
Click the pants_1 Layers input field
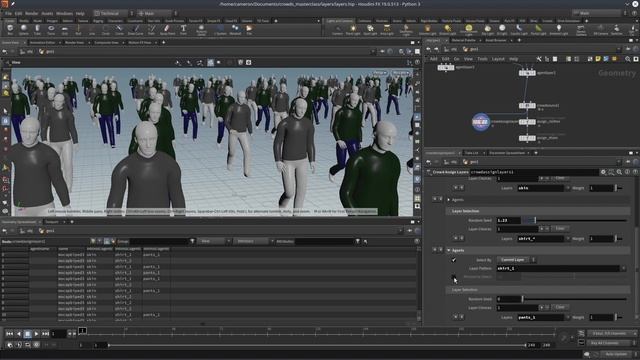click(x=541, y=317)
